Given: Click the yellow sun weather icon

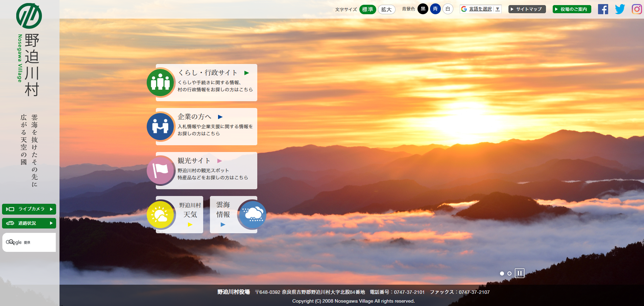Looking at the screenshot, I should click(160, 215).
